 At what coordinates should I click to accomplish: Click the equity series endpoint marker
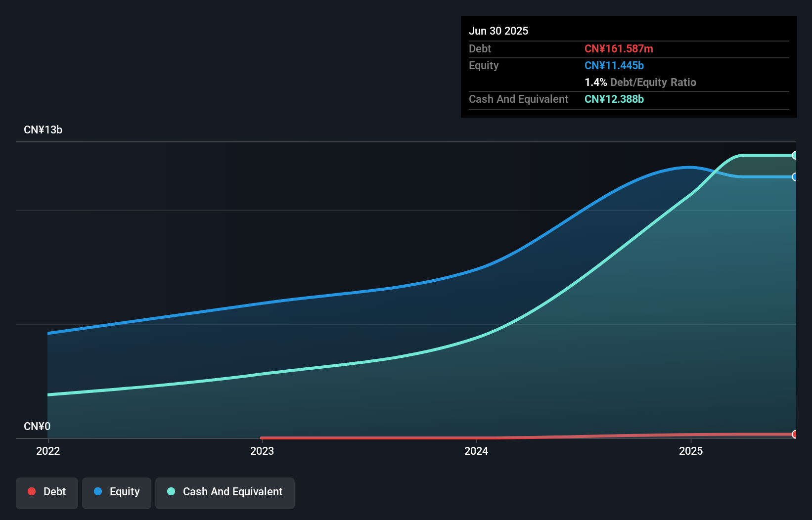point(795,177)
